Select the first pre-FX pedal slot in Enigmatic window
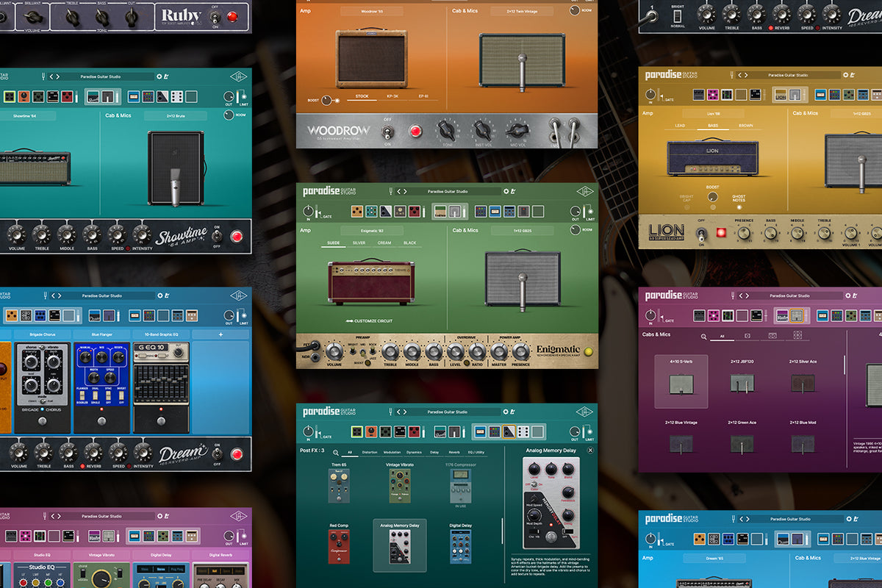The width and height of the screenshot is (882, 588). 356,212
